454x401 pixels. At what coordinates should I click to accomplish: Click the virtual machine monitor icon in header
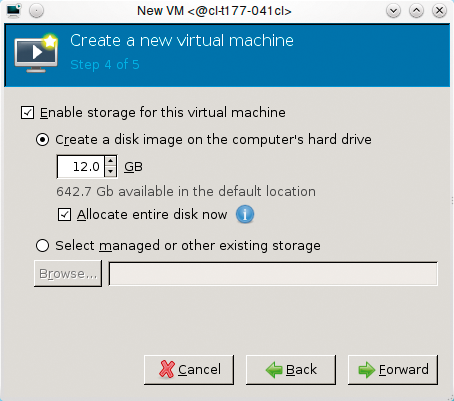[x=36, y=53]
